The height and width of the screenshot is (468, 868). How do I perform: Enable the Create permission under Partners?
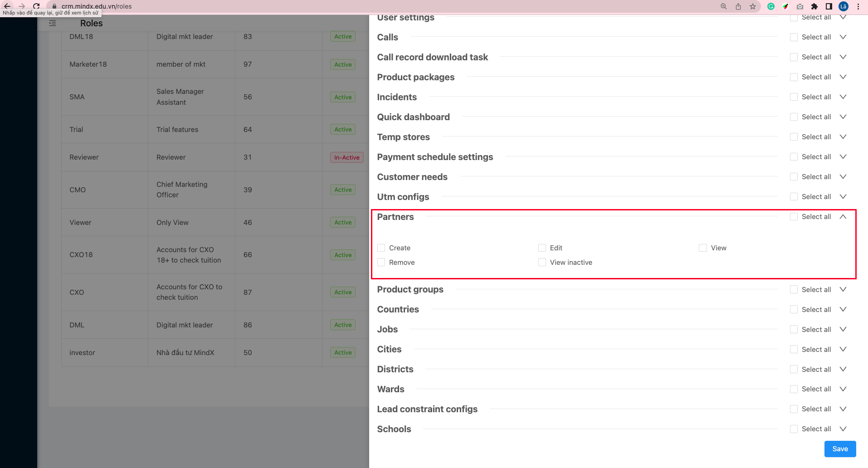tap(381, 248)
